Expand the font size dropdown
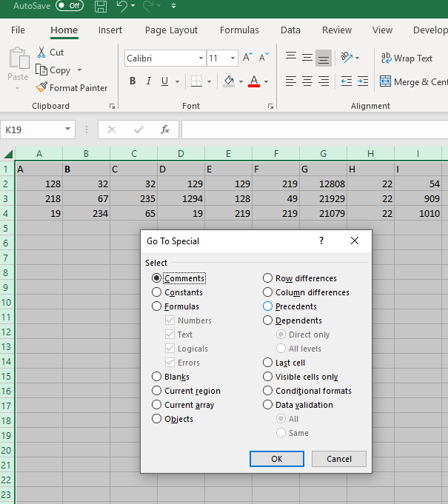 233,58
